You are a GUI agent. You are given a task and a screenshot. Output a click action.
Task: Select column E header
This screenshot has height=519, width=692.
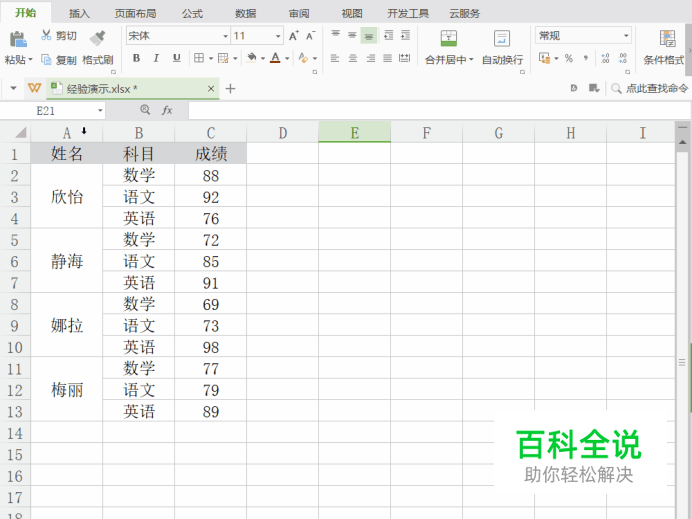(x=354, y=132)
